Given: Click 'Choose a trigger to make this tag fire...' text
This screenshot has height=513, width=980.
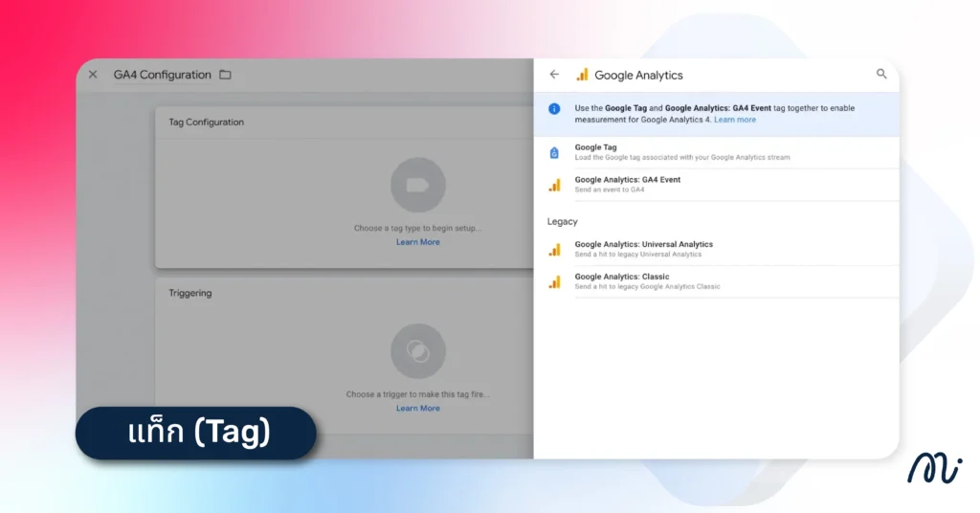Looking at the screenshot, I should [418, 394].
